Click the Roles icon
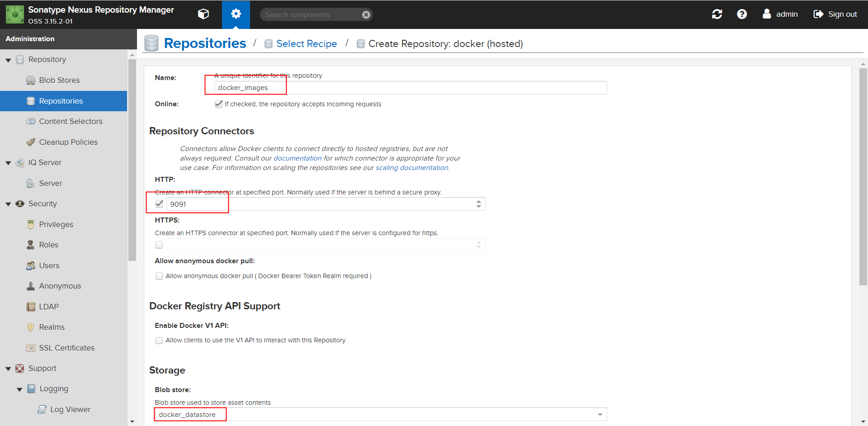 pyautogui.click(x=31, y=245)
